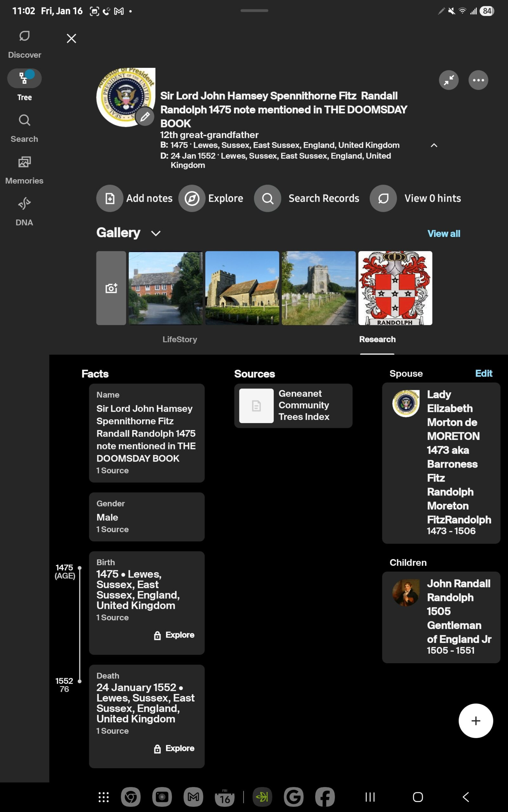Collapse the birth and death details chevron
This screenshot has height=812, width=508.
(x=434, y=146)
